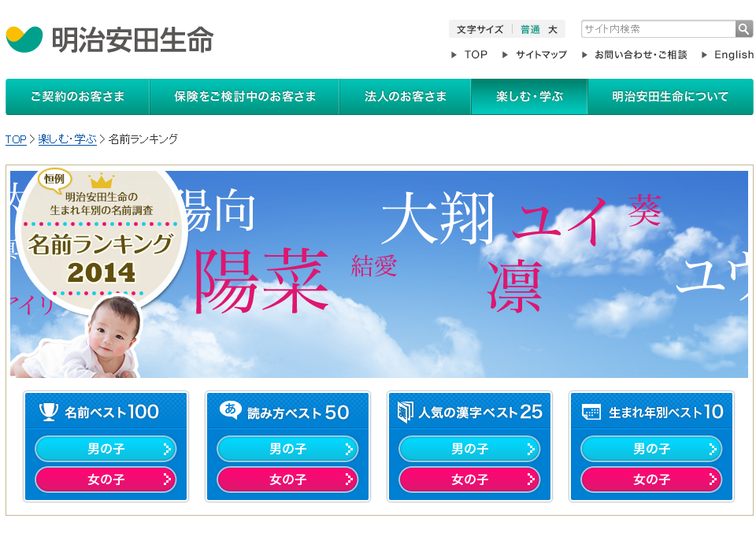Focus the サイト内検索 search field
Viewport: 756px width, 537px height.
point(658,29)
